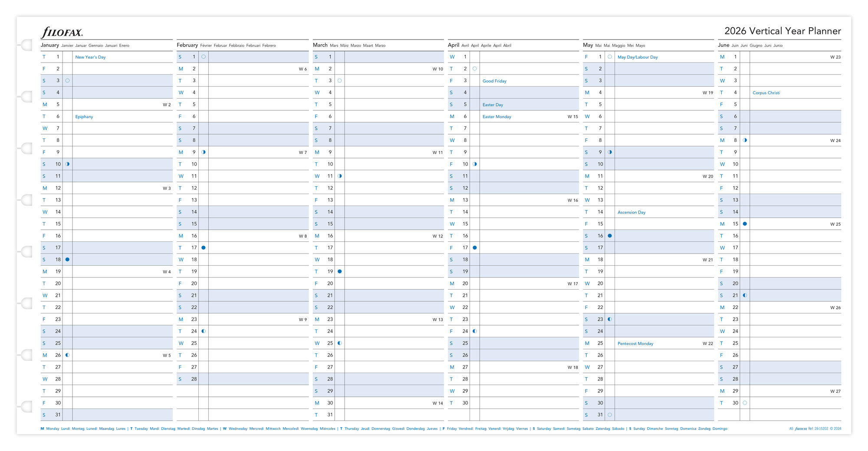
Task: Click the full moon icon on April 2
Action: [474, 69]
